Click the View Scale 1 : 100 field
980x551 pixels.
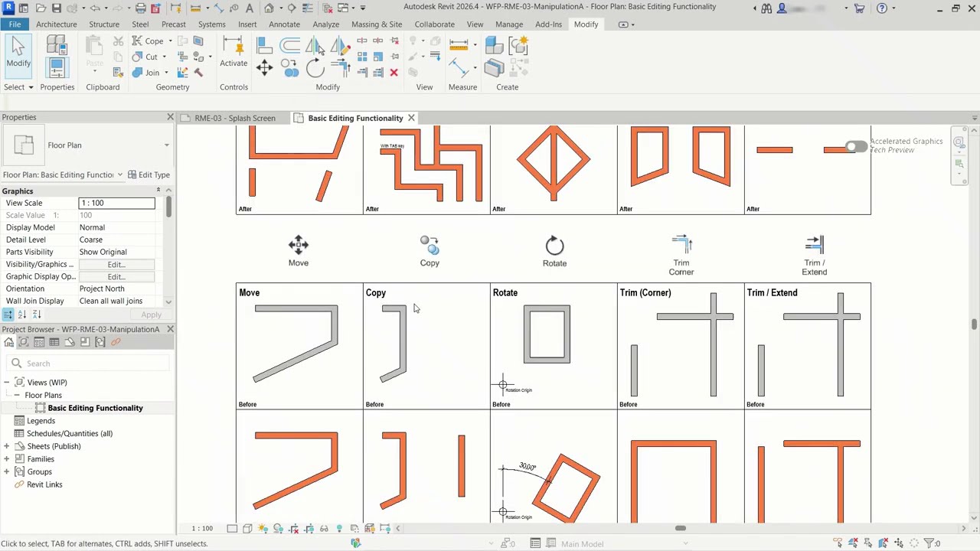[116, 203]
